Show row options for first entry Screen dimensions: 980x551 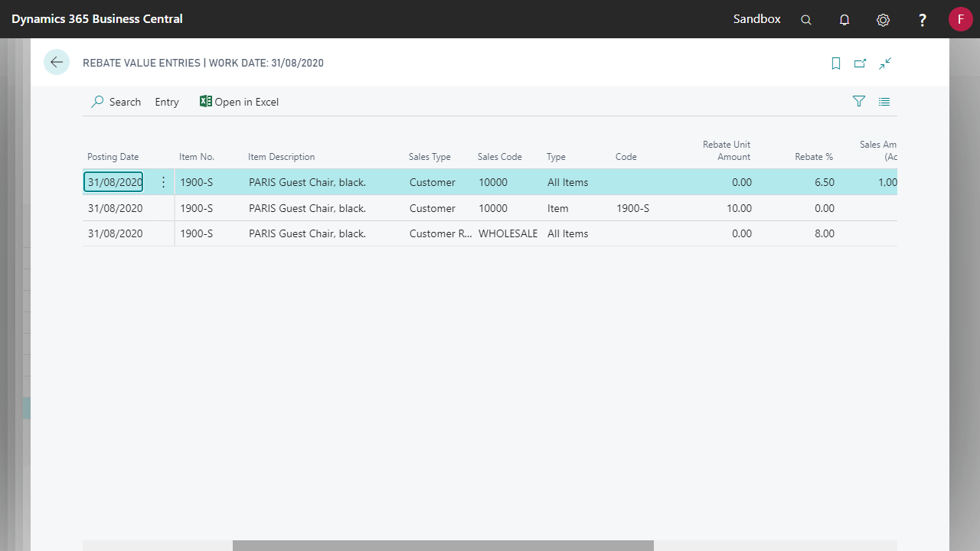click(x=163, y=182)
